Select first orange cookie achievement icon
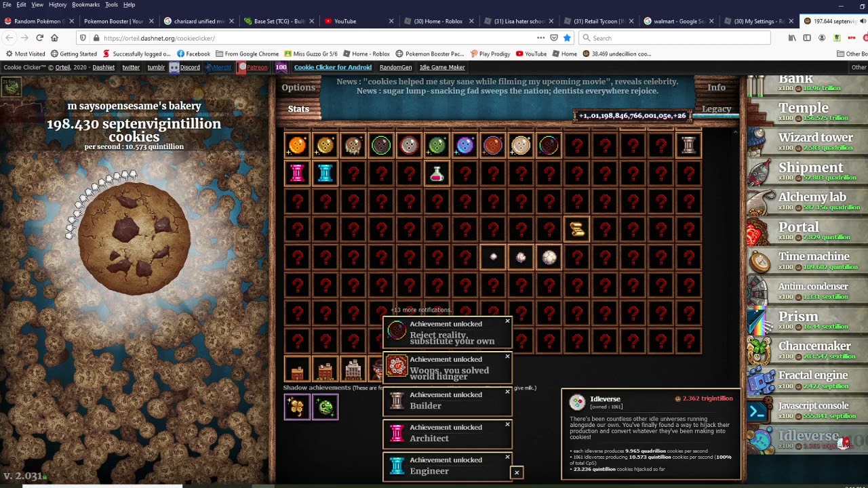This screenshot has width=868, height=488. coord(297,145)
